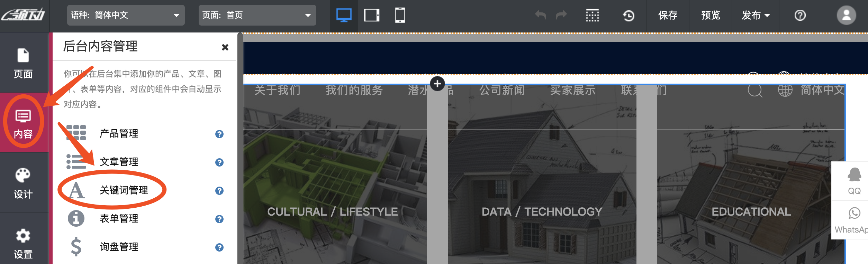This screenshot has width=868, height=264.
Task: Click the plus add-section button on canvas
Action: coord(437,84)
